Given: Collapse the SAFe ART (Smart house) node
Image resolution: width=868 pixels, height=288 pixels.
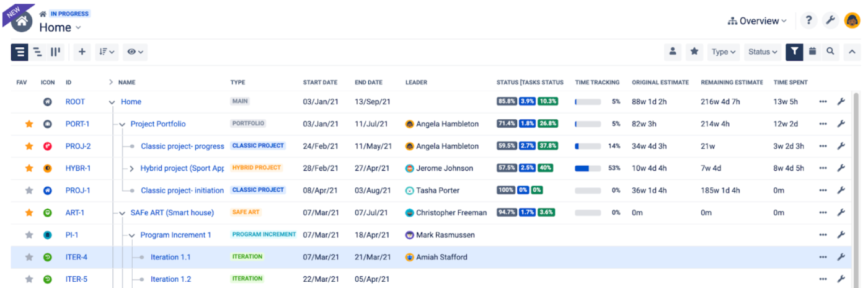Looking at the screenshot, I should tap(122, 214).
